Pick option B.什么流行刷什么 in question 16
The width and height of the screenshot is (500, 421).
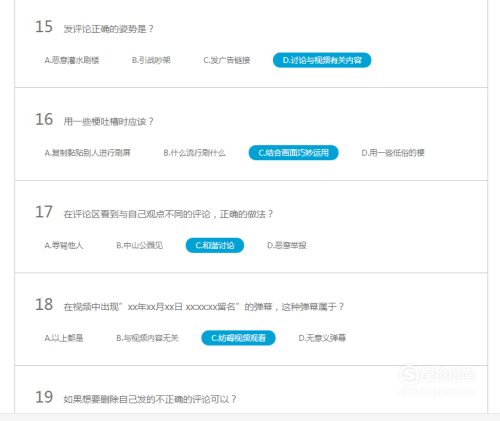pos(194,153)
